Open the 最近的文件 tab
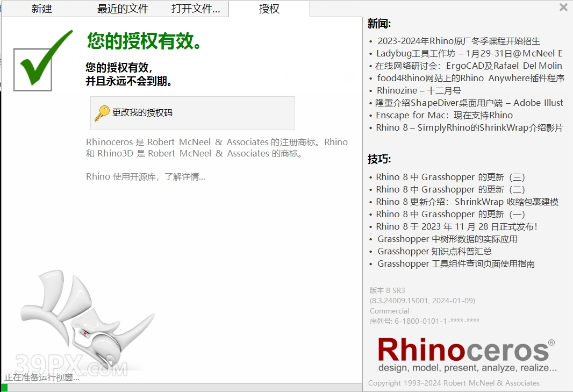 tap(123, 9)
